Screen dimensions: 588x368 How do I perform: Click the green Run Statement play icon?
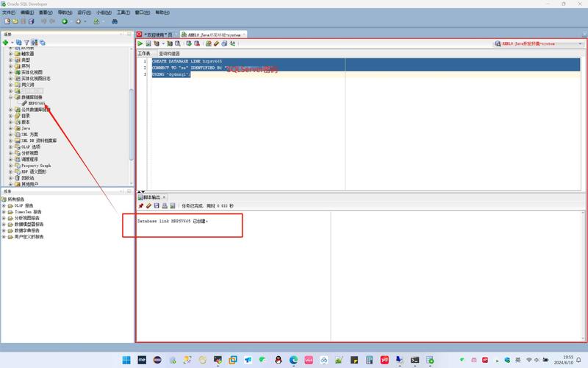click(140, 44)
